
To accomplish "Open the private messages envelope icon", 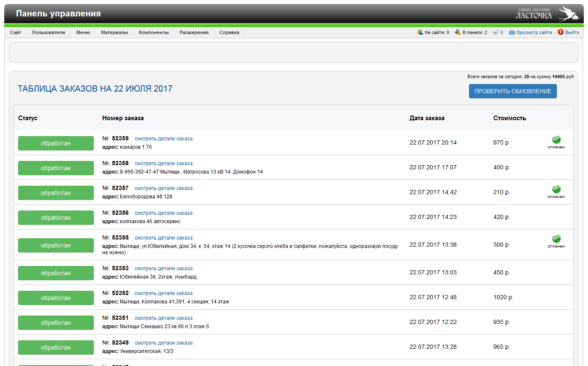I will click(495, 32).
